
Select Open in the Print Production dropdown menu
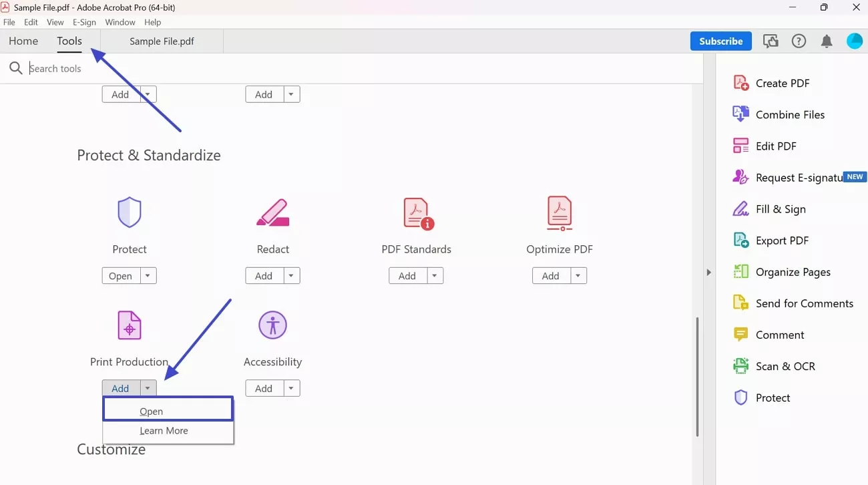coord(151,411)
